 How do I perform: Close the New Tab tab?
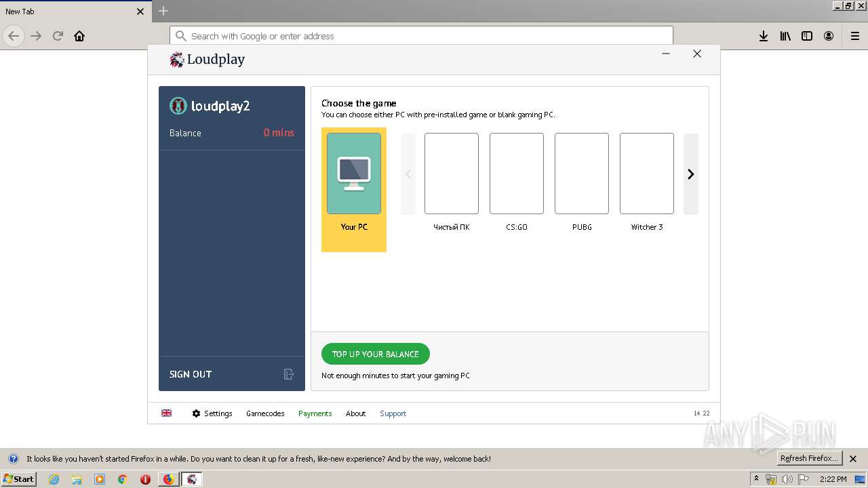tap(140, 12)
